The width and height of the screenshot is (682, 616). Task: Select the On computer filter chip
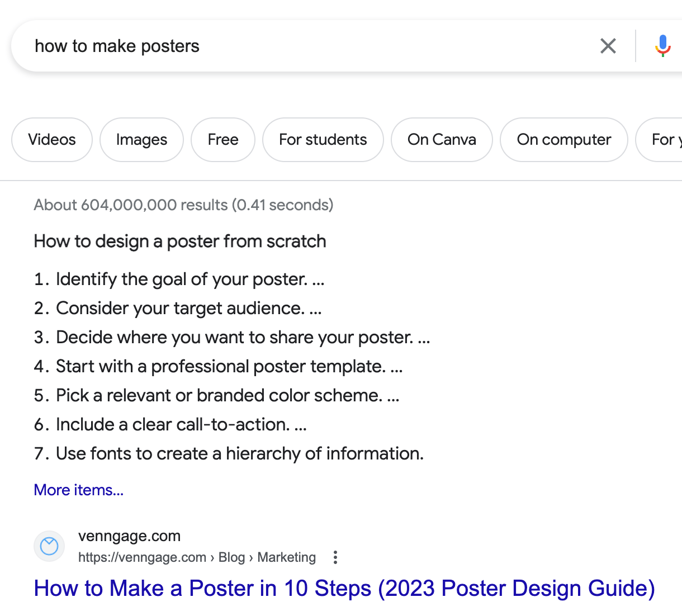(x=563, y=140)
